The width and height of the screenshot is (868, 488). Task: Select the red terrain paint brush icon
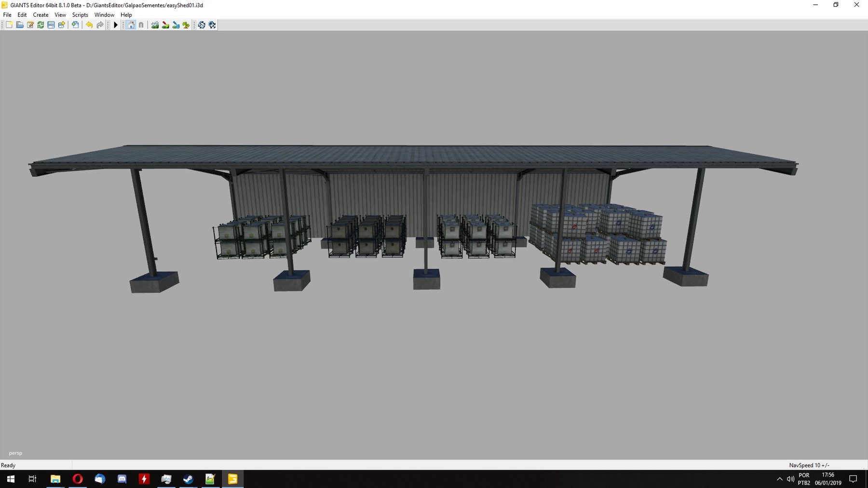[x=165, y=25]
